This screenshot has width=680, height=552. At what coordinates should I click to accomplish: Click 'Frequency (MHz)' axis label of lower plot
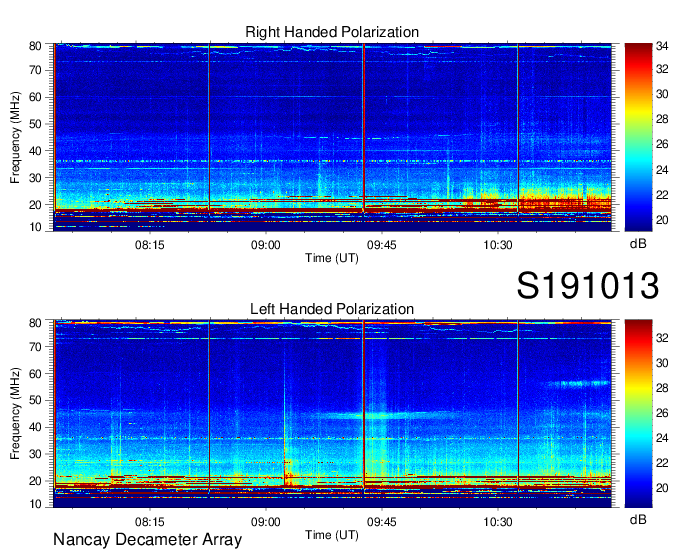tap(15, 414)
